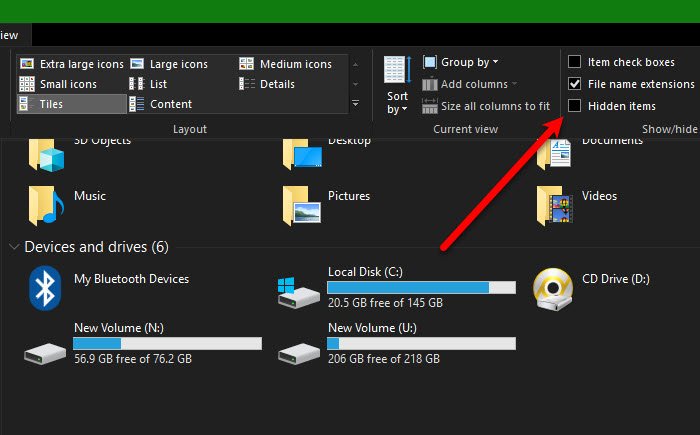Viewport: 700px width, 435px height.
Task: Select the CD Drive (D:) icon
Action: click(553, 289)
